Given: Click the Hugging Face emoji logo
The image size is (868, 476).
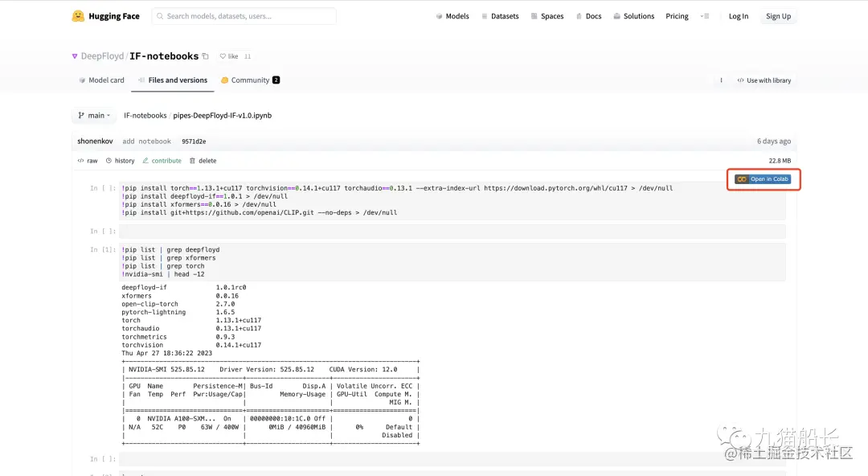Looking at the screenshot, I should pos(78,16).
